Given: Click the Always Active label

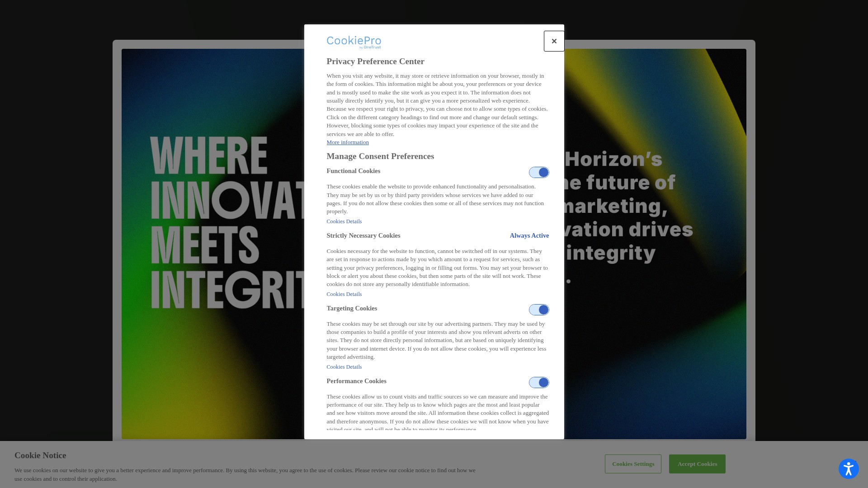Looking at the screenshot, I should (529, 236).
